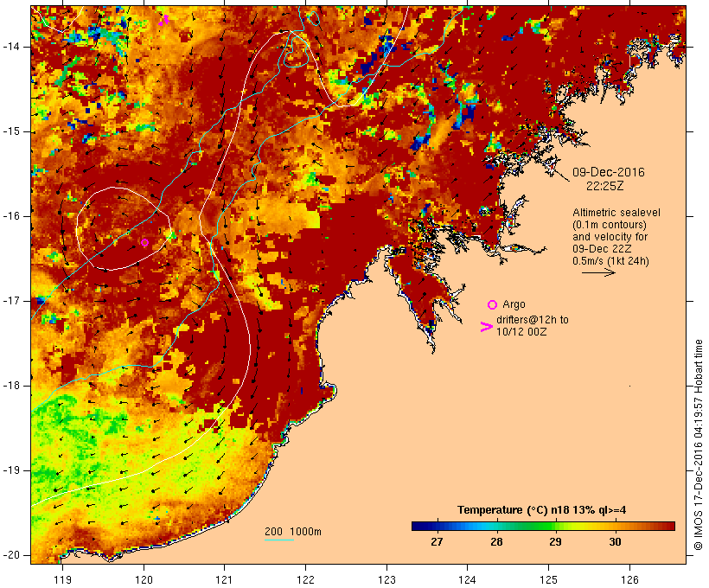
Task: Click the 'drifters@12h to' label
Action: [x=533, y=319]
